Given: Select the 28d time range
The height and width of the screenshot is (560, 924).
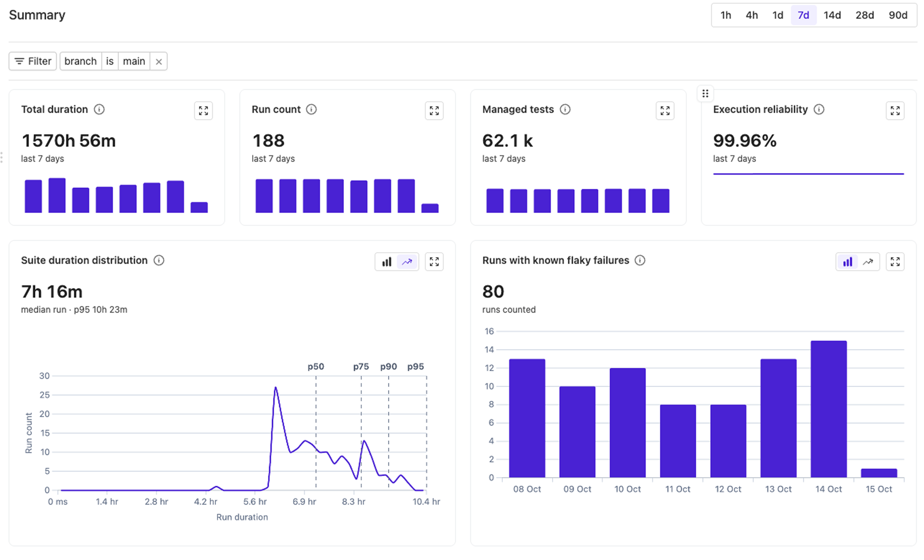Looking at the screenshot, I should 864,15.
